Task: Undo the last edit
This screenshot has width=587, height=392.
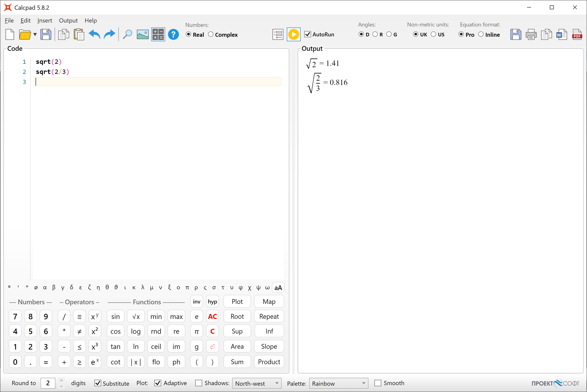Action: pos(94,35)
